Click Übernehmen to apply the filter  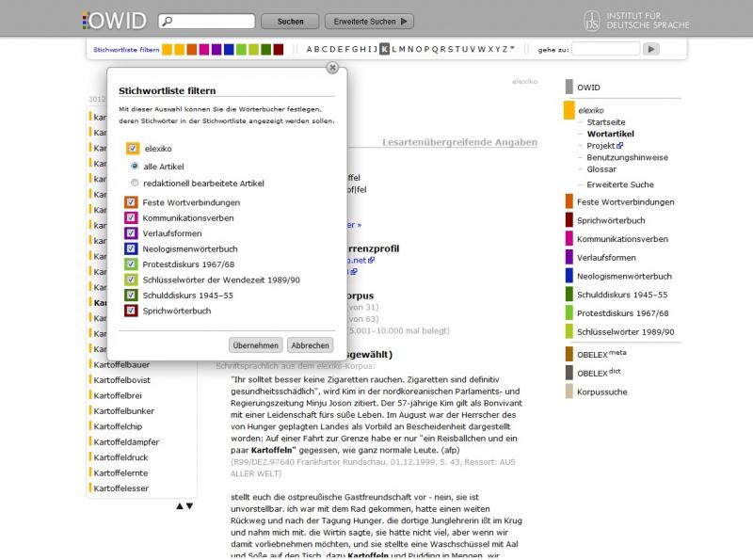coord(255,345)
